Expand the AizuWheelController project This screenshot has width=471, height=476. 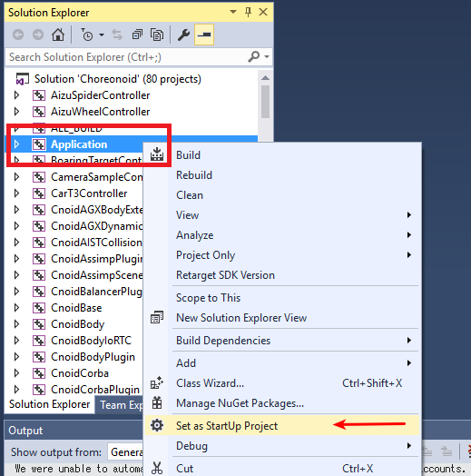[x=16, y=112]
